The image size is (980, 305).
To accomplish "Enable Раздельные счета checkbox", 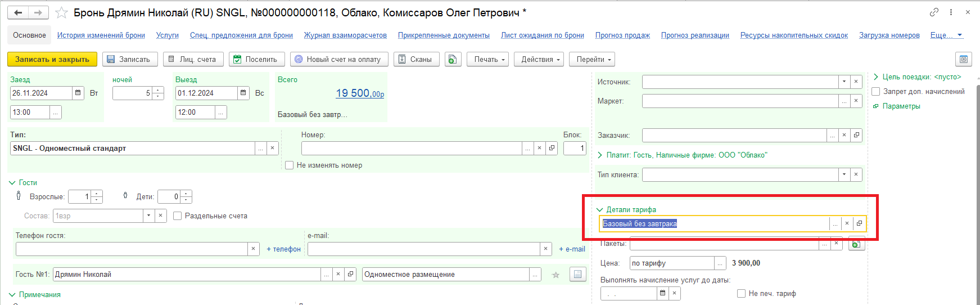I will [x=177, y=216].
